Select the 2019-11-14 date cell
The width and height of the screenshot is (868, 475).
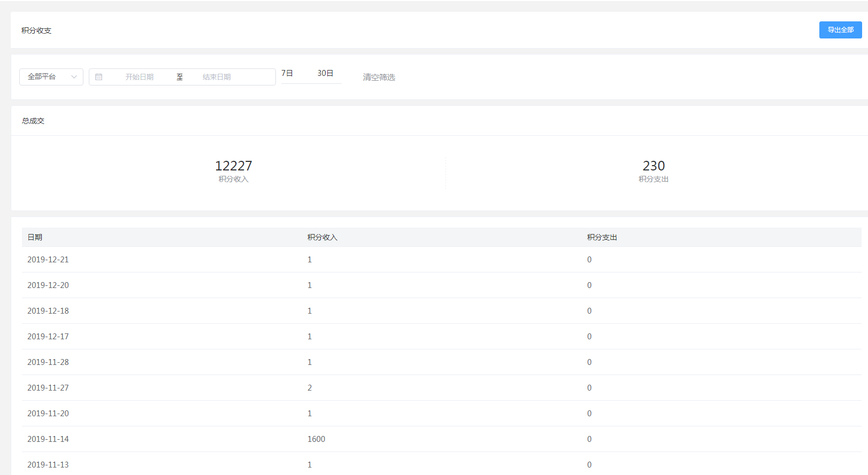tap(48, 439)
